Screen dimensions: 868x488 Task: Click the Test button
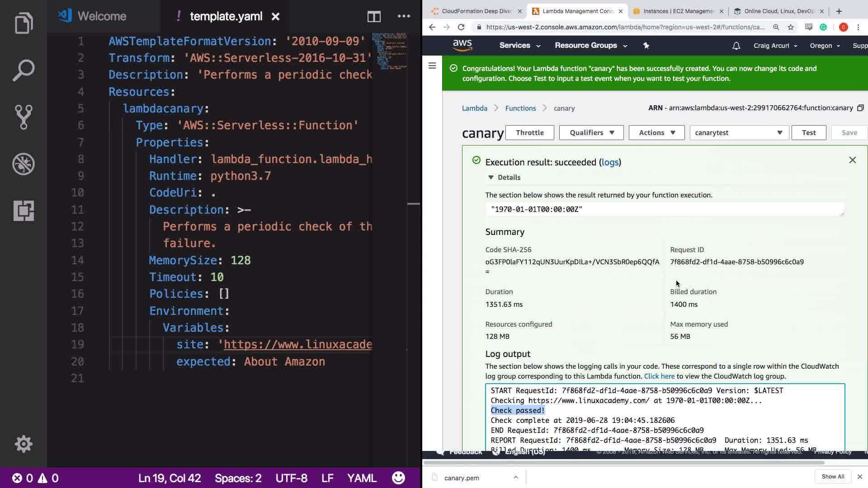(x=808, y=133)
